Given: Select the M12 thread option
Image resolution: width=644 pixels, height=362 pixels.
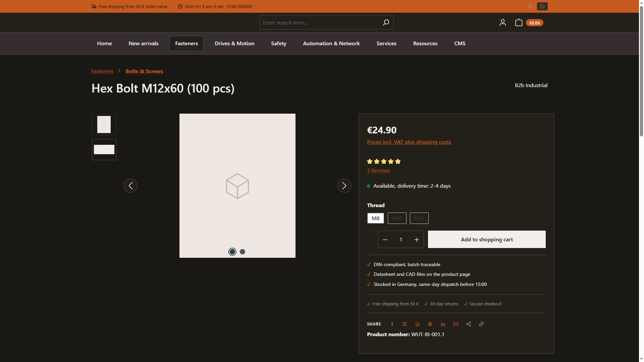Looking at the screenshot, I should [419, 218].
